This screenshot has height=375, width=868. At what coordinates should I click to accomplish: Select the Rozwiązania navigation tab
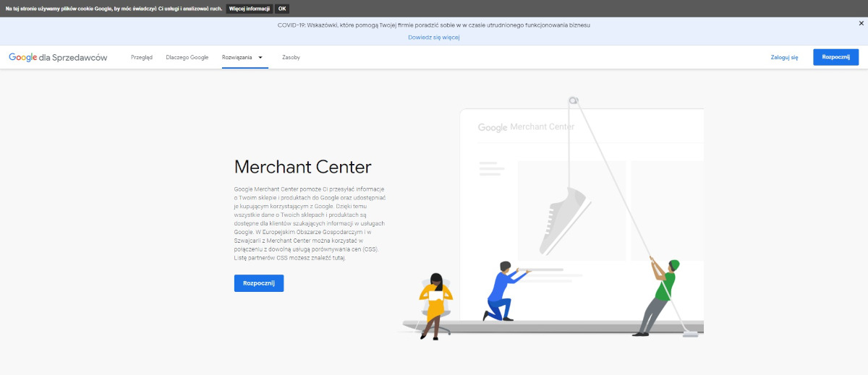click(x=237, y=57)
